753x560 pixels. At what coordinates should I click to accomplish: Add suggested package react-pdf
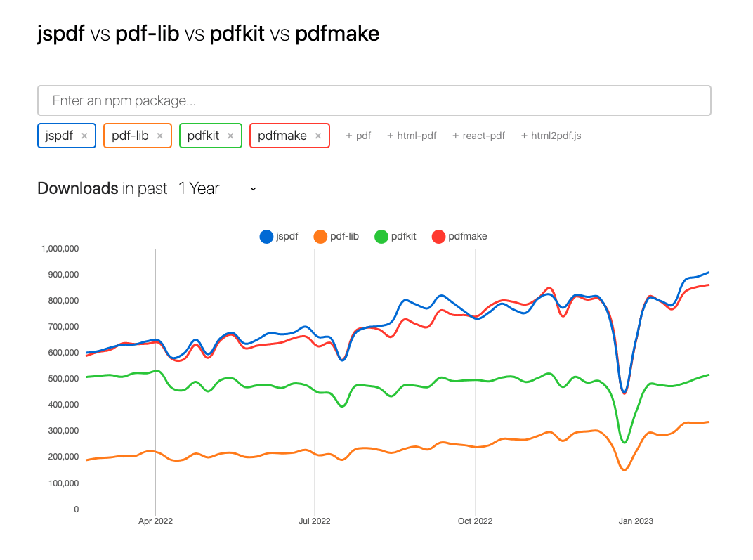coord(479,136)
